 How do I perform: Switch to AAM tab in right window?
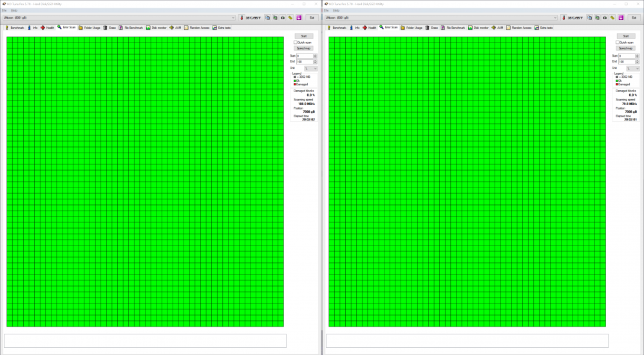(497, 28)
